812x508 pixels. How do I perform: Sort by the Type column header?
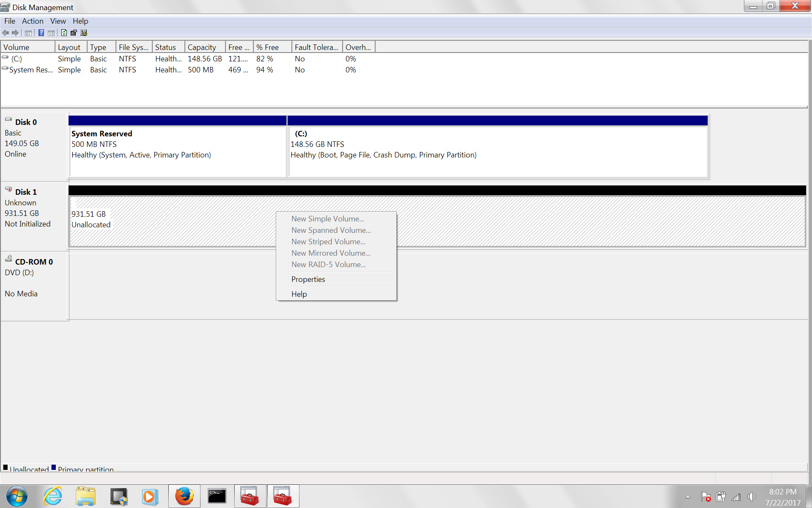coord(101,47)
